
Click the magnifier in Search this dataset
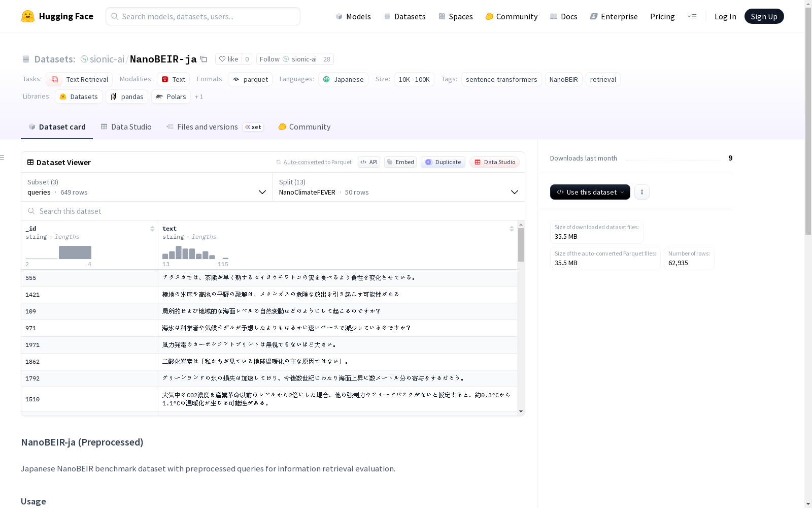point(31,211)
